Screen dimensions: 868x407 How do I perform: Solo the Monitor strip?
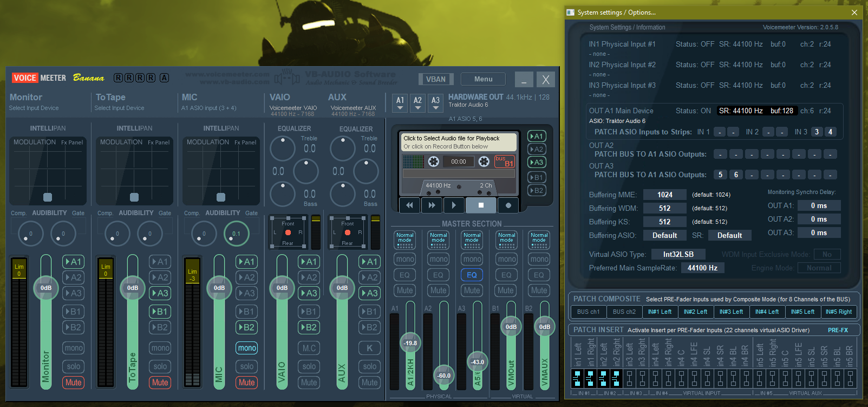[x=74, y=366]
